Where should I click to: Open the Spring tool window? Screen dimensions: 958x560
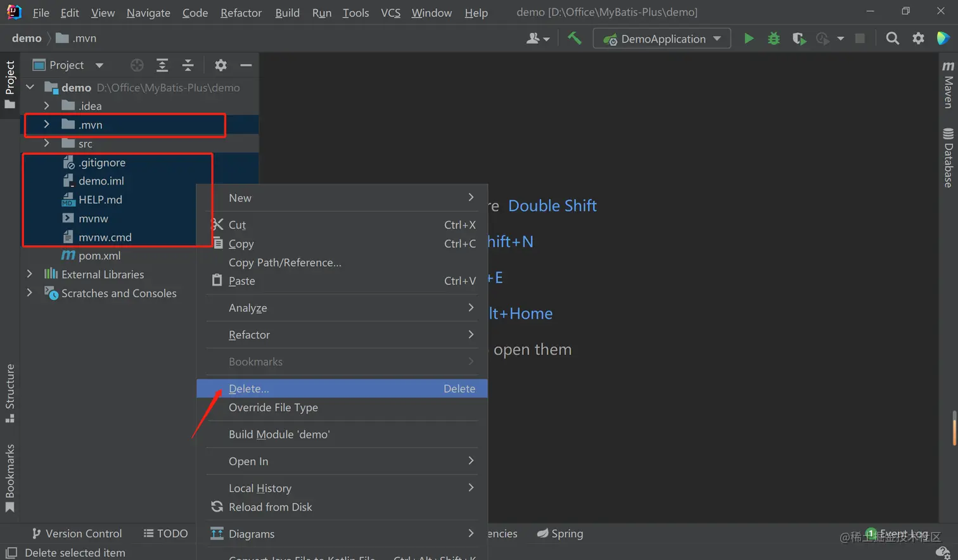click(560, 533)
